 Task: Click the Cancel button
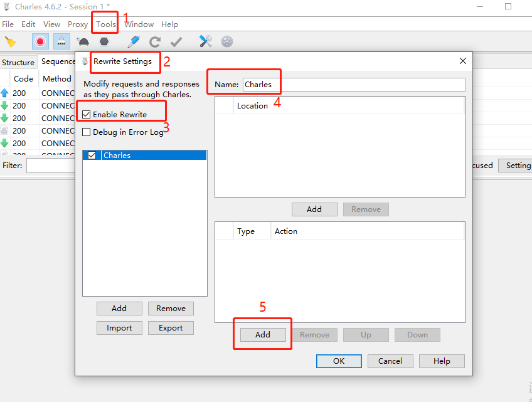pos(390,361)
